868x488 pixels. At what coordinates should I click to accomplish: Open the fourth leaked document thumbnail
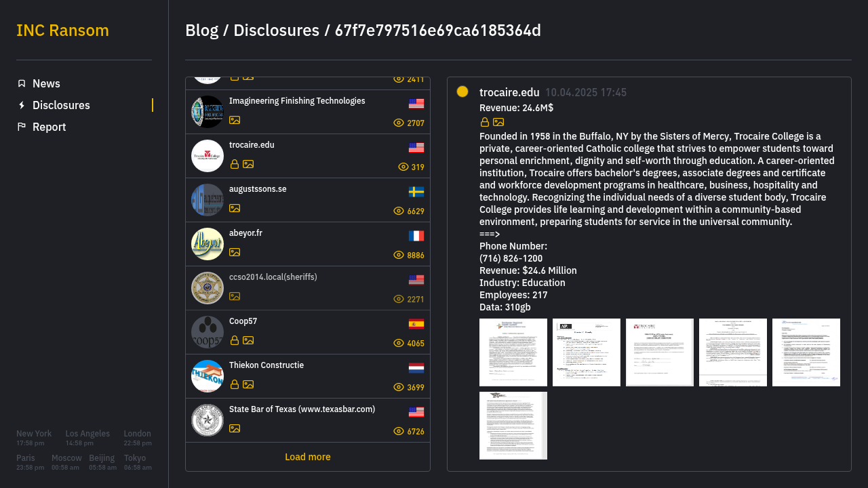tap(733, 352)
